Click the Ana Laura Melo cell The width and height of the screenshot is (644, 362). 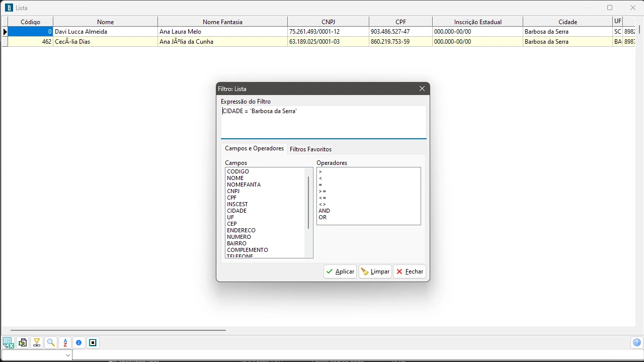(222, 32)
